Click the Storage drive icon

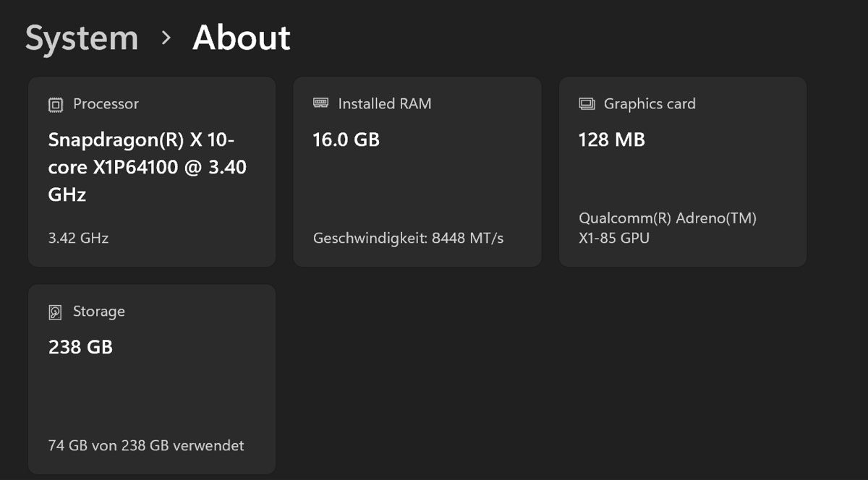point(56,312)
